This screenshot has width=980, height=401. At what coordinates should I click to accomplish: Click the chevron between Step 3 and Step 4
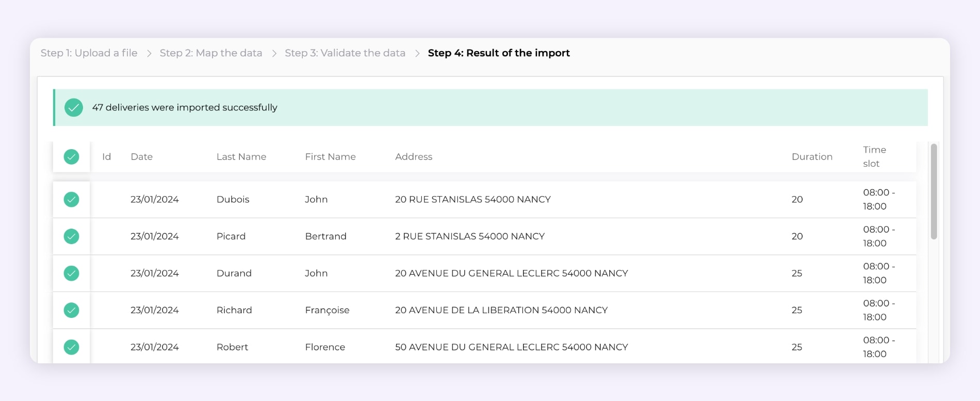click(x=417, y=53)
